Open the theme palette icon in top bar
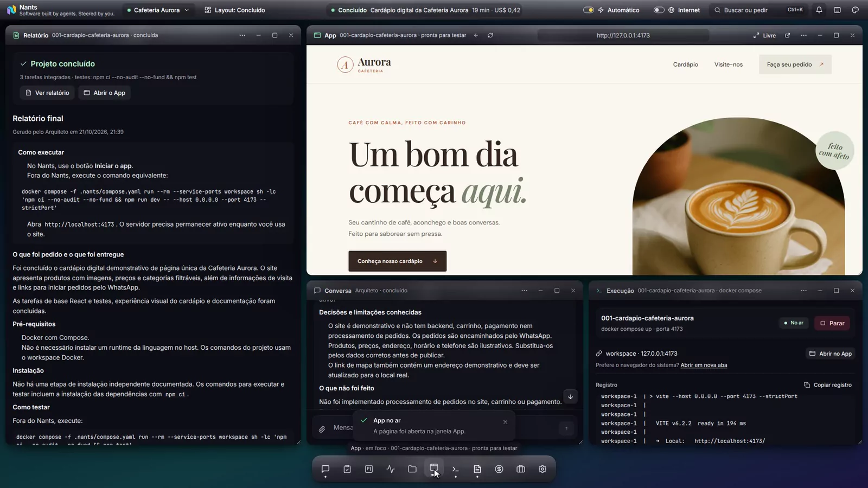 click(x=855, y=10)
